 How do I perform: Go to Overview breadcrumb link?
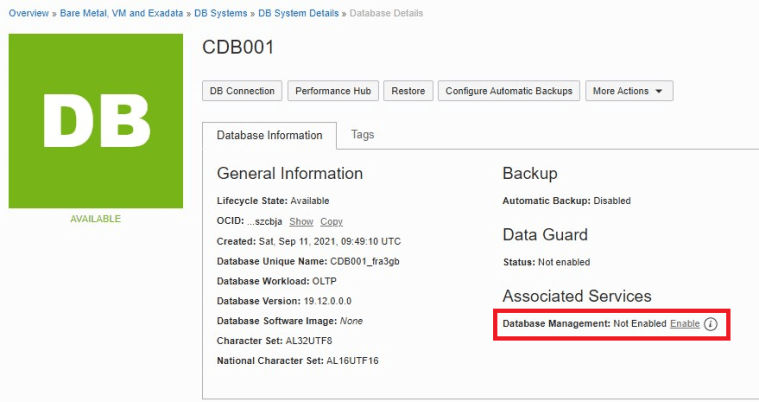tap(29, 13)
